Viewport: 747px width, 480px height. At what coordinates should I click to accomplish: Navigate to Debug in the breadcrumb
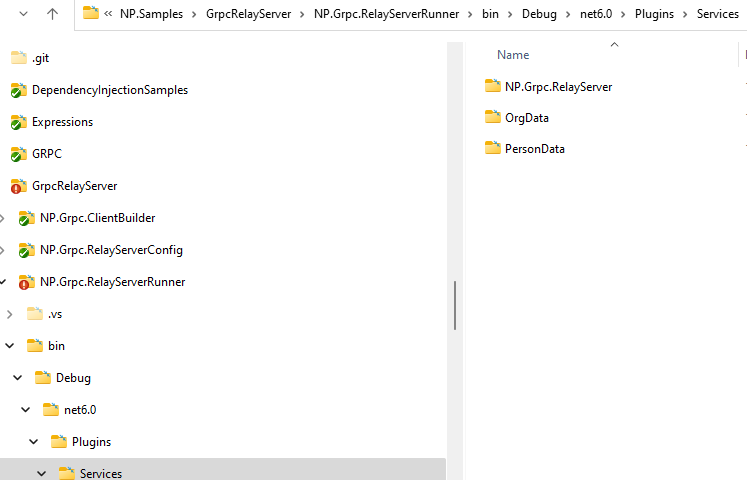539,14
